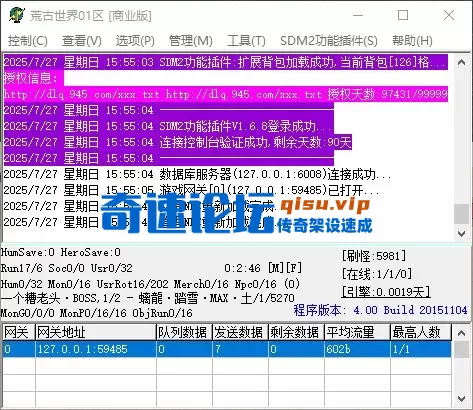
Task: Click the HumSave:0 HeroSave:0 line
Action: [x=61, y=252]
